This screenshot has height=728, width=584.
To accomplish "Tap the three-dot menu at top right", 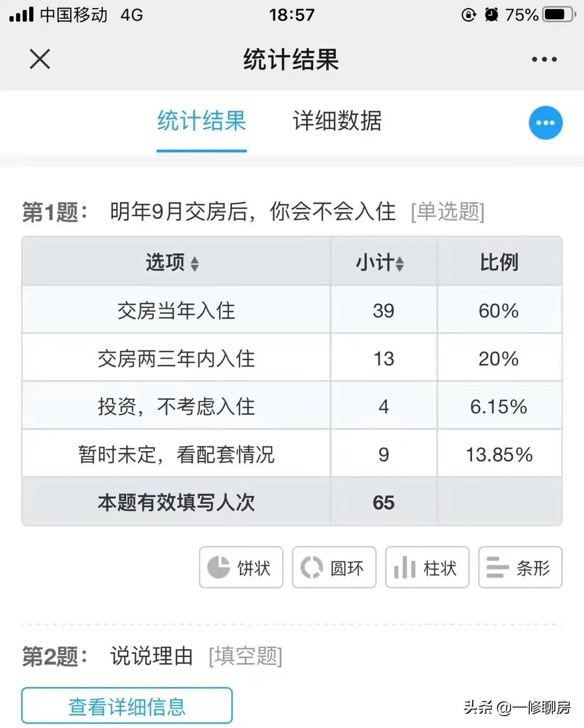I will (x=544, y=60).
